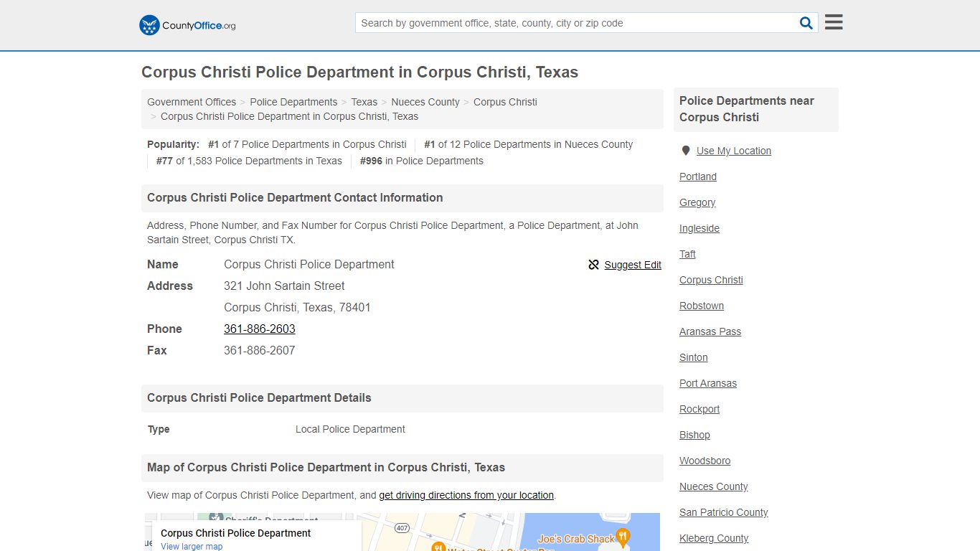
Task: Open the Nueces County breadcrumb
Action: 425,102
